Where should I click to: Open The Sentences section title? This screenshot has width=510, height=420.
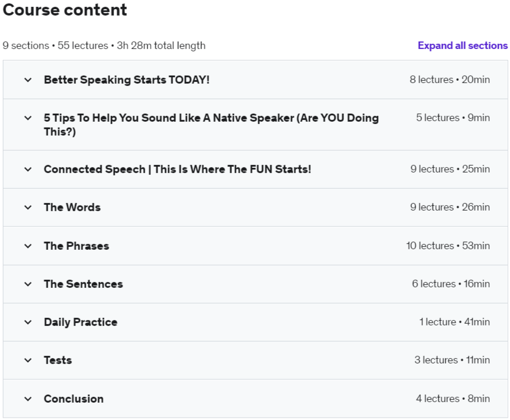click(83, 284)
